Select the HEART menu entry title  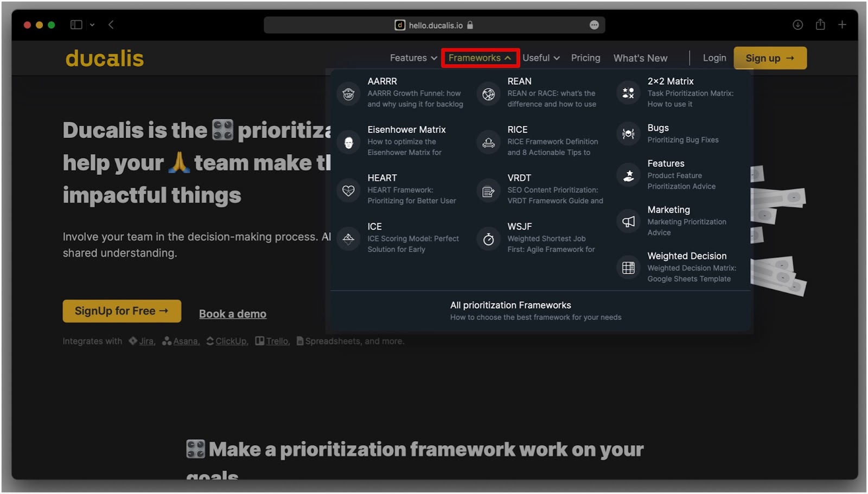coord(382,178)
